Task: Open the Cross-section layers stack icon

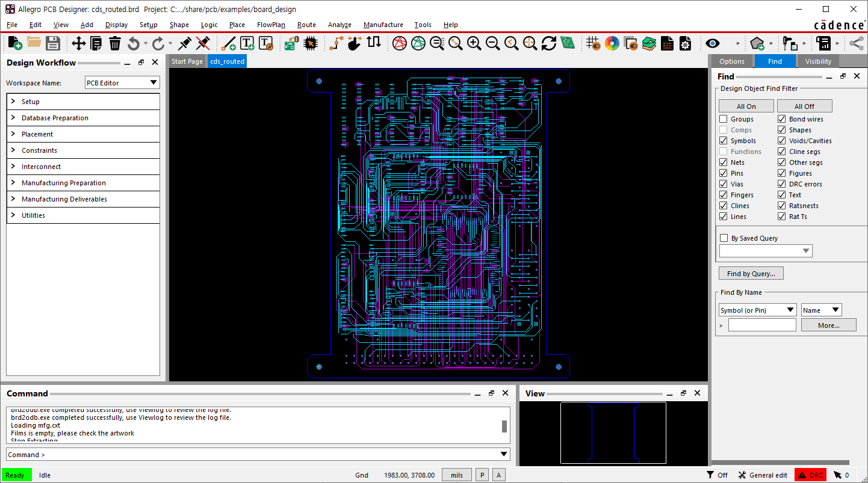Action: point(648,43)
